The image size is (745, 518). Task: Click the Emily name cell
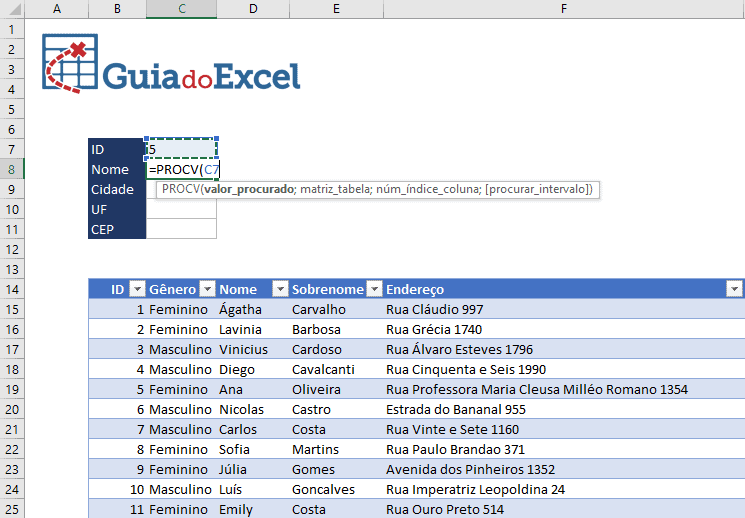[253, 509]
